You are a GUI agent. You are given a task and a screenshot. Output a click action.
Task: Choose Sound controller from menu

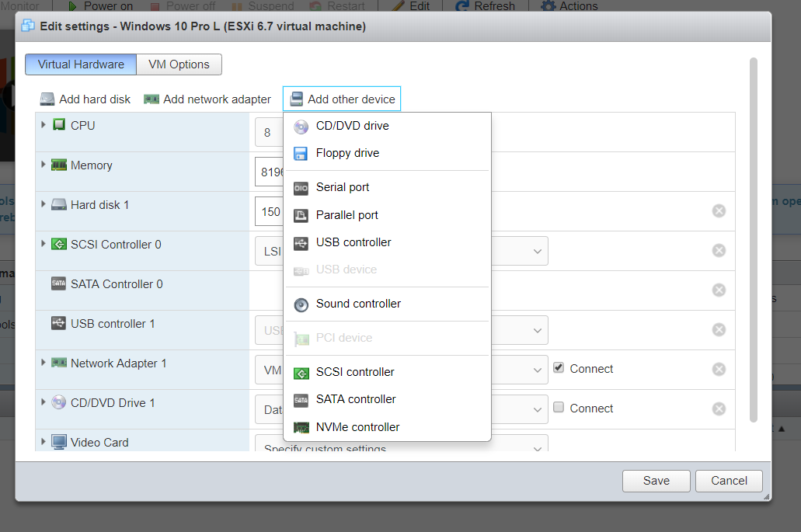pos(387,304)
